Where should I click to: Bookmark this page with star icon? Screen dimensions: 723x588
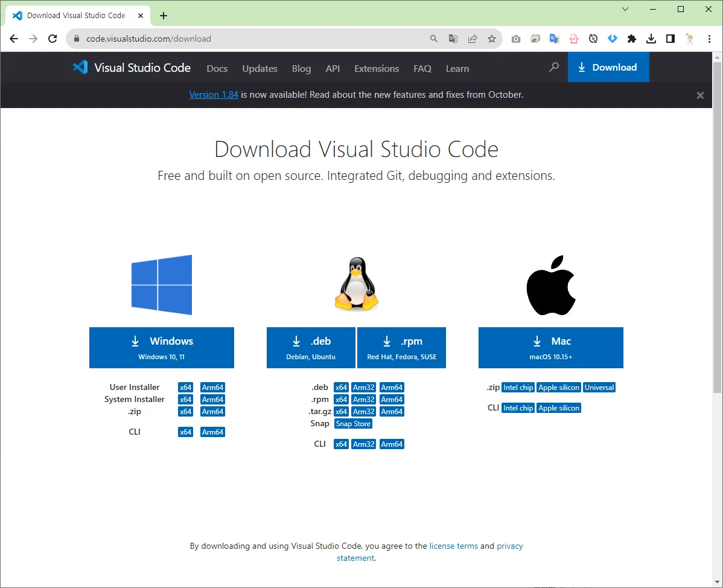492,39
